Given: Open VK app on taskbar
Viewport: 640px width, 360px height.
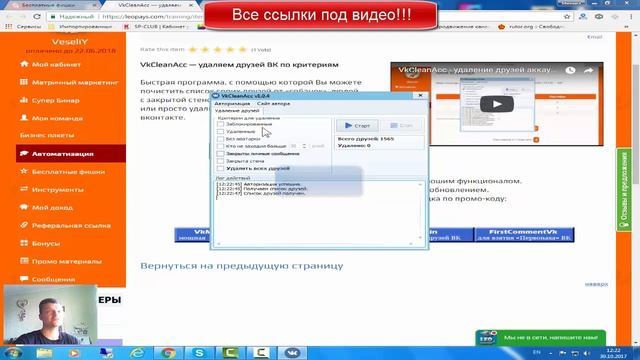Looking at the screenshot, I should [x=292, y=353].
